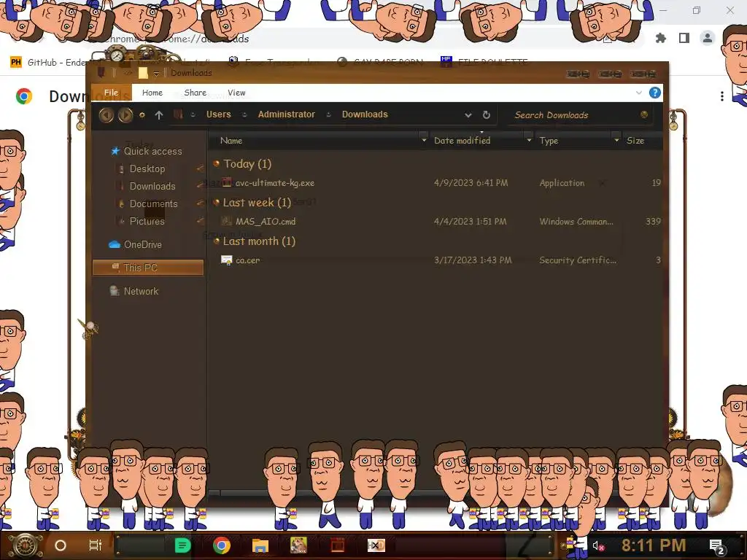Open the green chat app on taskbar
The image size is (747, 560).
(x=182, y=545)
